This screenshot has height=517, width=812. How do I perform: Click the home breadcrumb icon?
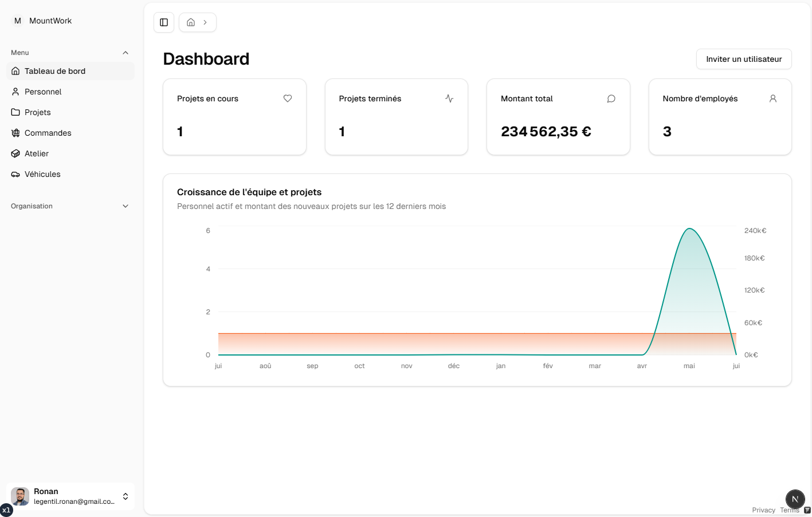(x=191, y=22)
